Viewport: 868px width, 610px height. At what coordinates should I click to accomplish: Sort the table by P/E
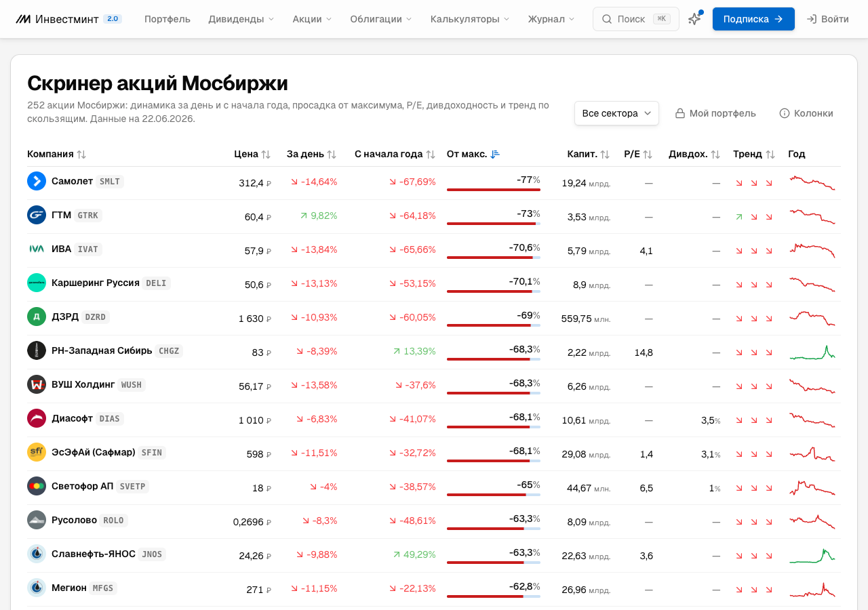638,154
